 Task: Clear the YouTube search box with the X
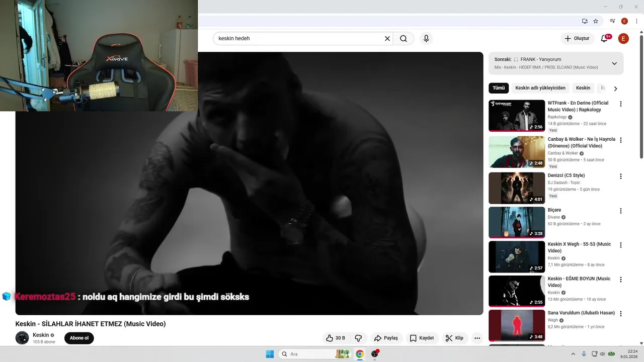(x=387, y=38)
